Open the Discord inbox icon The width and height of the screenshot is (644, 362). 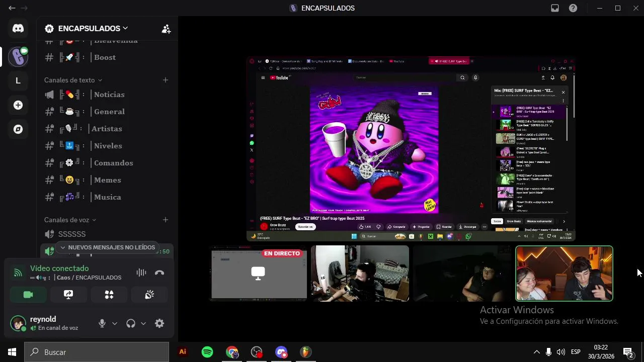pos(554,8)
